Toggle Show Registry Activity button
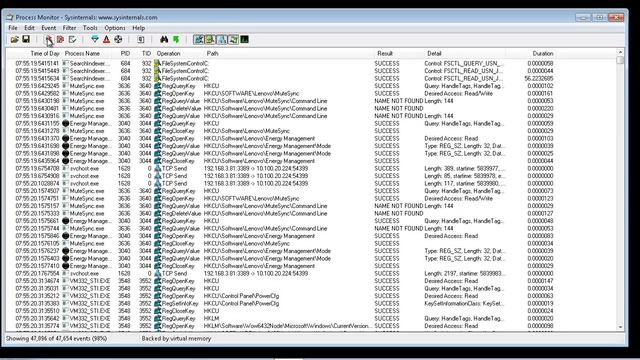 click(x=199, y=40)
